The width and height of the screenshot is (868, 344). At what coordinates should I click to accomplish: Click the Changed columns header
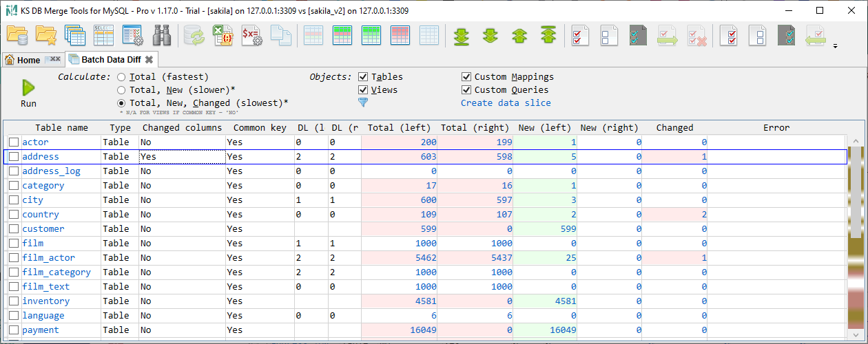coord(182,127)
